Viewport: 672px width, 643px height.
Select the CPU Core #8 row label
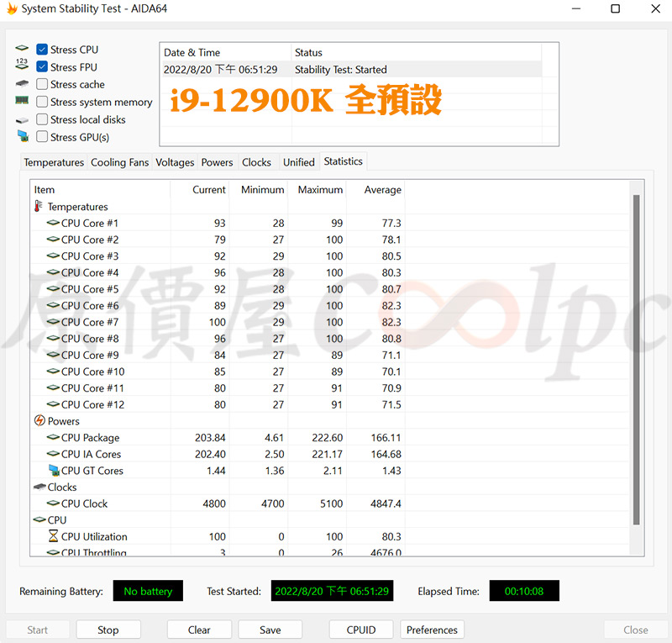(x=90, y=339)
